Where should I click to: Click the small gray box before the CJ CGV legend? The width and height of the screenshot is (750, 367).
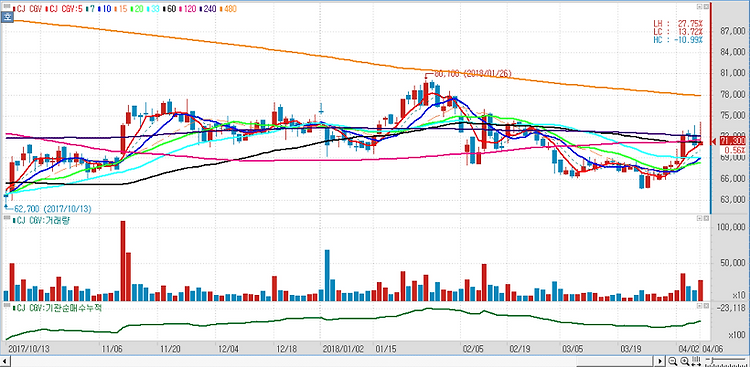tap(7, 6)
